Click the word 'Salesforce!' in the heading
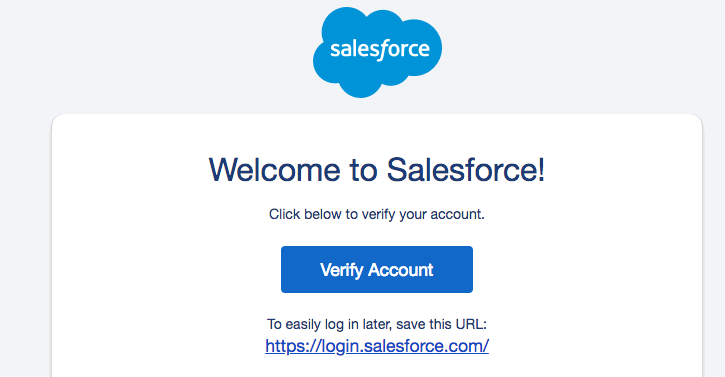 click(x=466, y=170)
